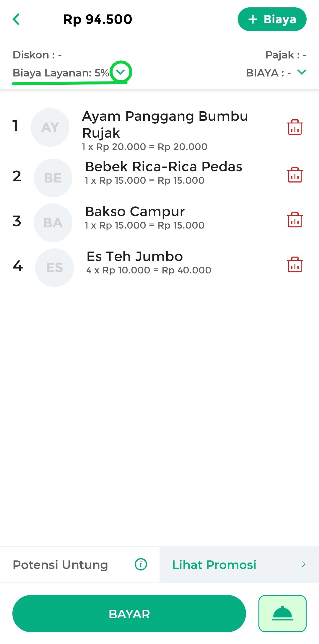Image resolution: width=319 pixels, height=644 pixels.
Task: Expand the BIAYA details chevron
Action: click(302, 72)
